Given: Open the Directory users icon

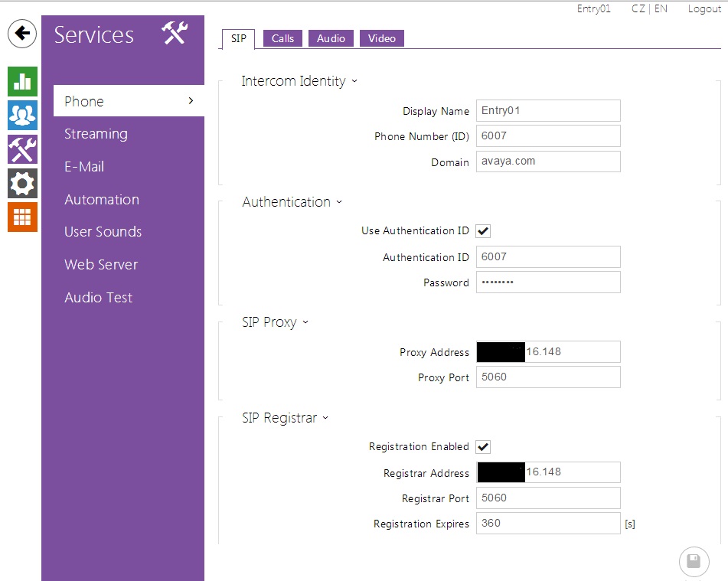Looking at the screenshot, I should (x=23, y=115).
